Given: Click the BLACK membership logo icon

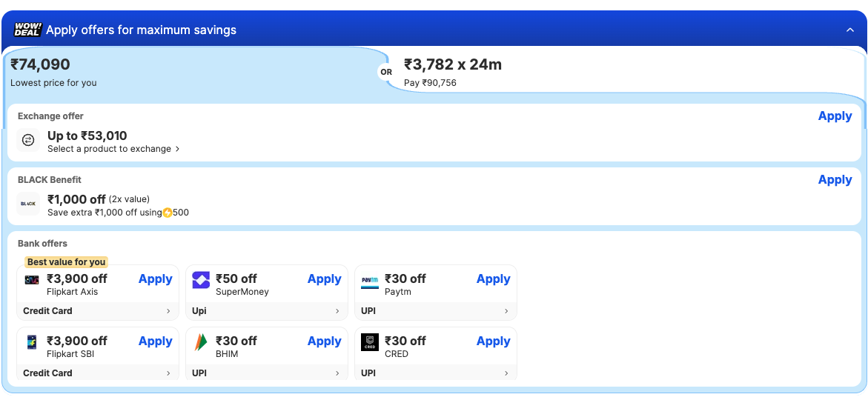Looking at the screenshot, I should (28, 204).
